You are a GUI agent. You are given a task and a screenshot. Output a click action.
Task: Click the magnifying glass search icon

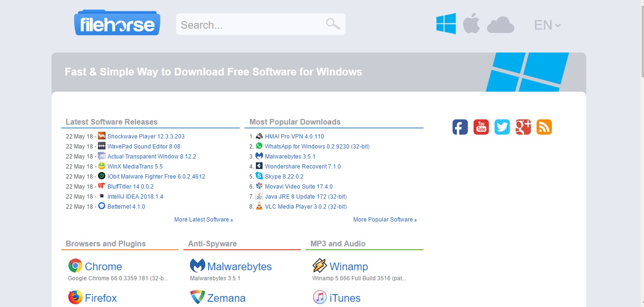coord(332,23)
